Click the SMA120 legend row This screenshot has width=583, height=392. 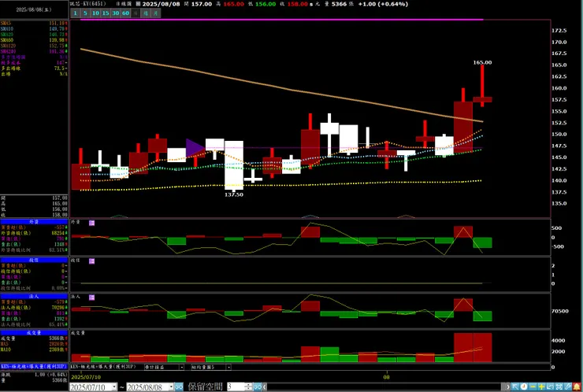click(x=34, y=46)
